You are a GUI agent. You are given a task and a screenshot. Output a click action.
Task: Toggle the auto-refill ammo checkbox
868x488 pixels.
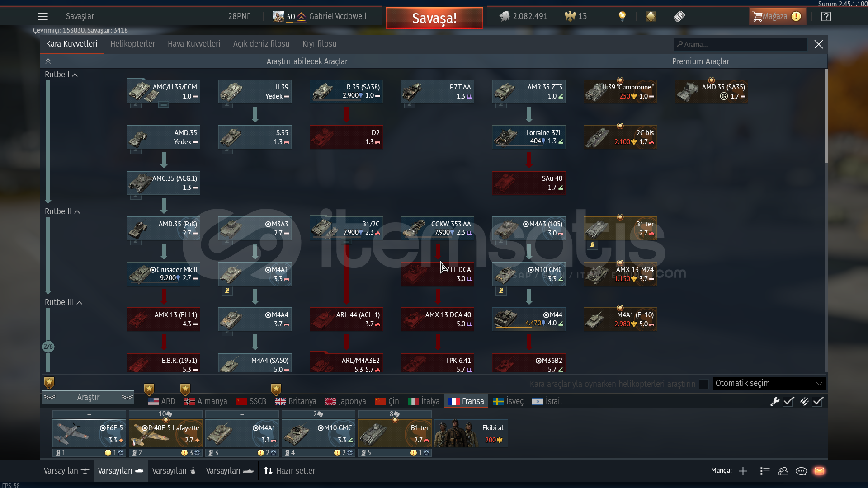point(818,401)
